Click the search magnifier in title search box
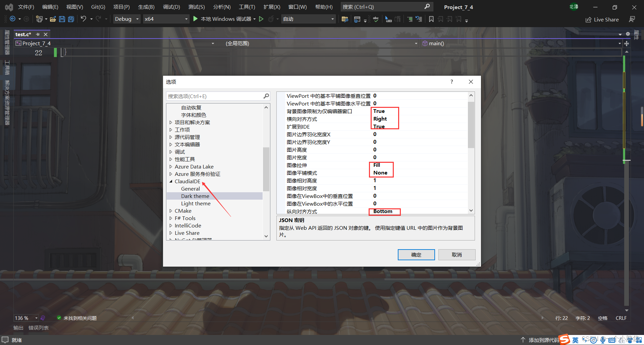 pyautogui.click(x=427, y=7)
